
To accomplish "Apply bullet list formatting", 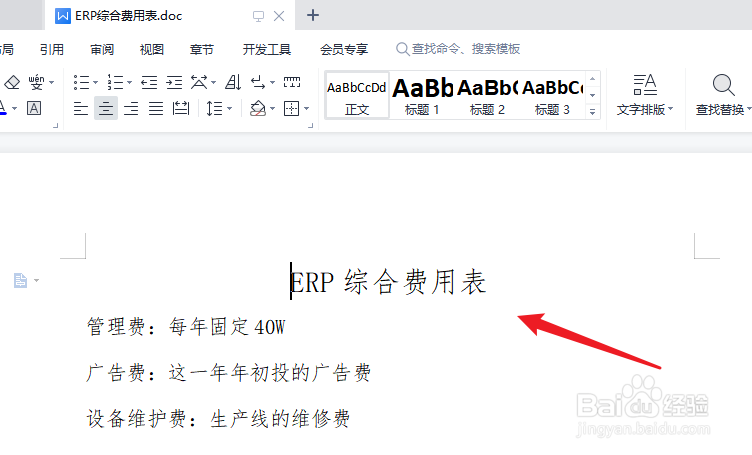I will point(82,82).
